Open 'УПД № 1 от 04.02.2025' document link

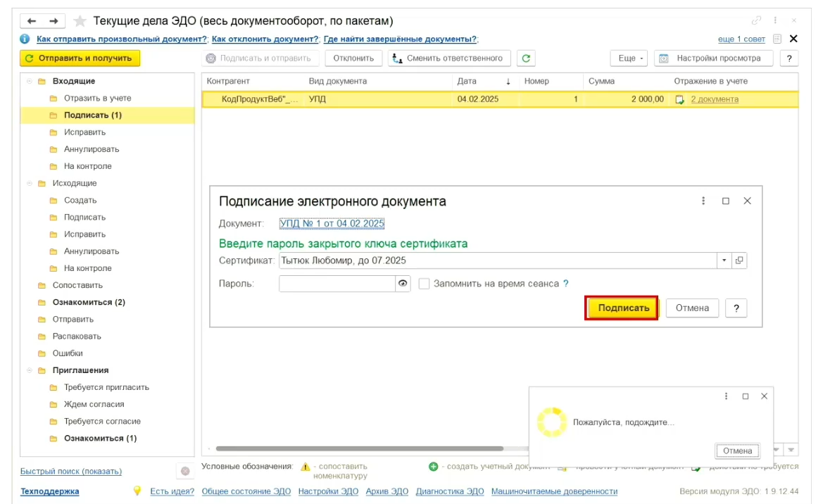(332, 224)
